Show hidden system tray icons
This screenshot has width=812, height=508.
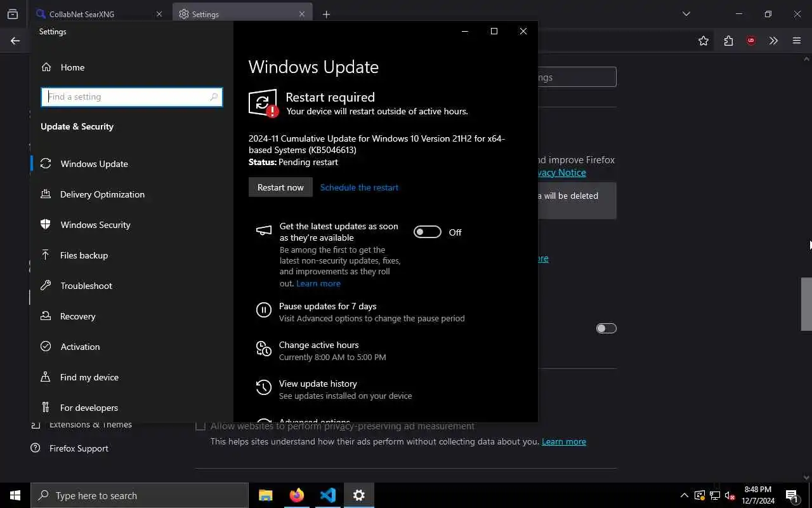[684, 495]
